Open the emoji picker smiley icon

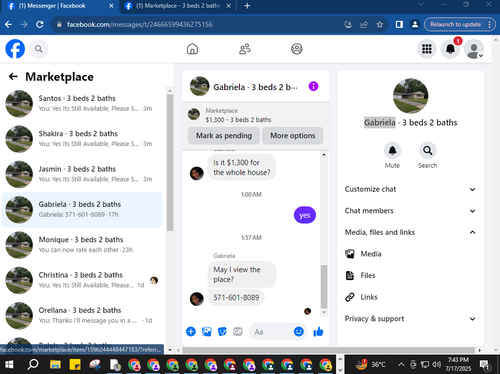(299, 332)
